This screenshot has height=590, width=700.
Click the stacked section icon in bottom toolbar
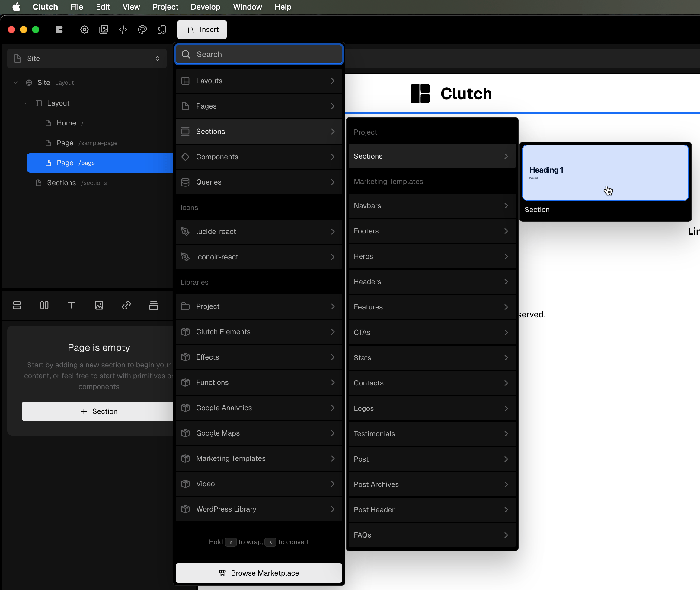[x=154, y=305]
